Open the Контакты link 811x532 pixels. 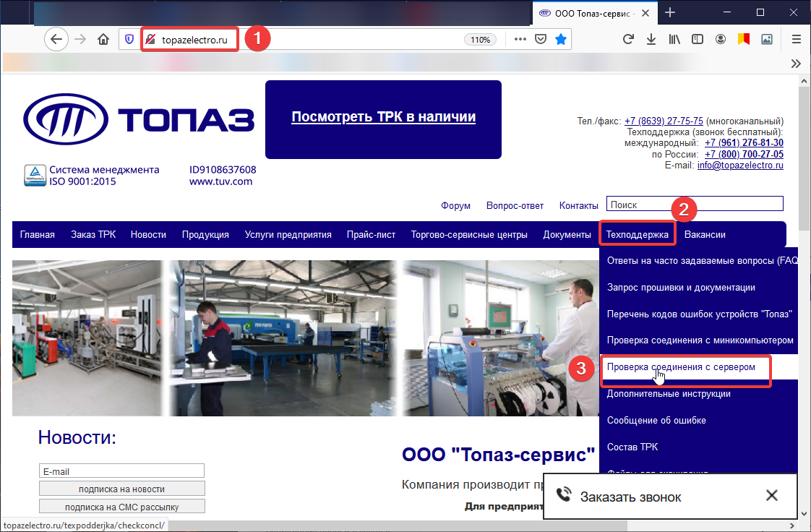pos(579,206)
